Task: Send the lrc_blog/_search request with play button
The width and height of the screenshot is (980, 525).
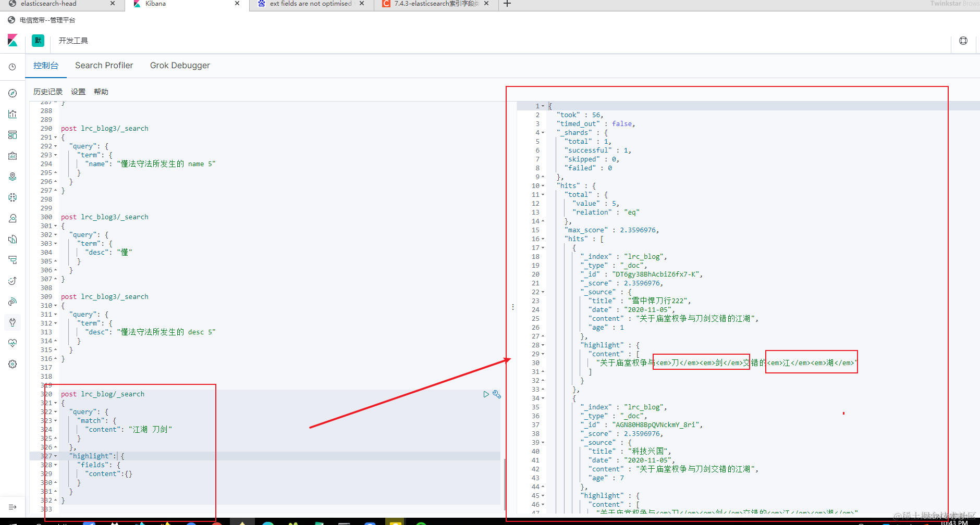Action: click(486, 394)
